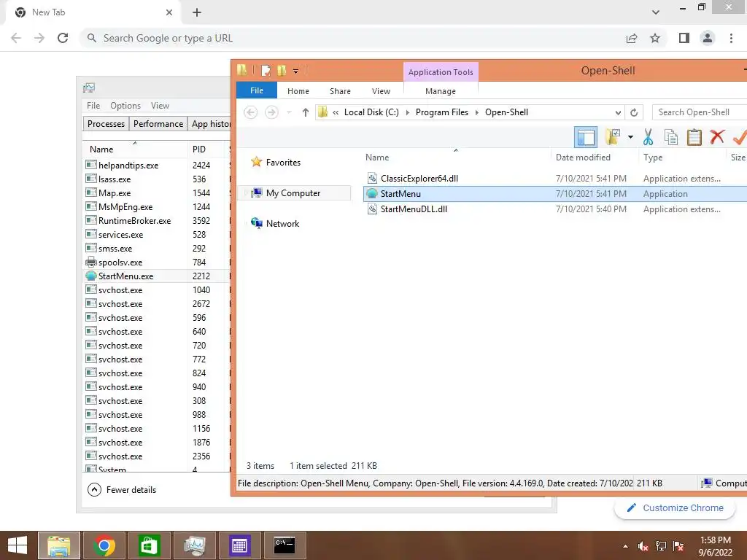747x560 pixels.
Task: Click Program Files in address path
Action: [441, 112]
